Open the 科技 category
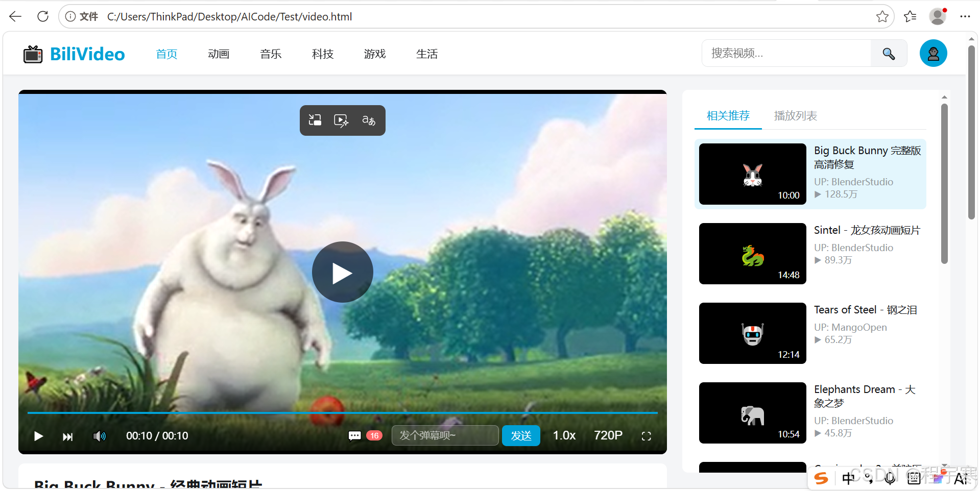 pos(323,54)
